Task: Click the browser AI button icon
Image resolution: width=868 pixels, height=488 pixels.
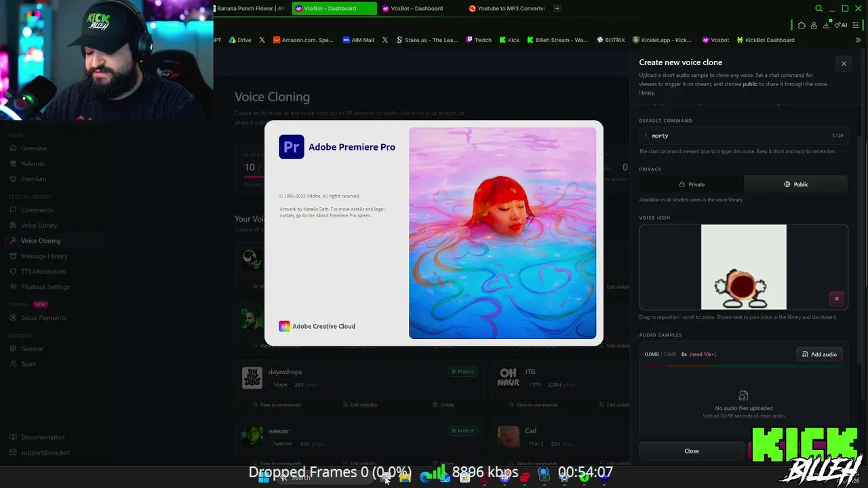Action: (841, 26)
